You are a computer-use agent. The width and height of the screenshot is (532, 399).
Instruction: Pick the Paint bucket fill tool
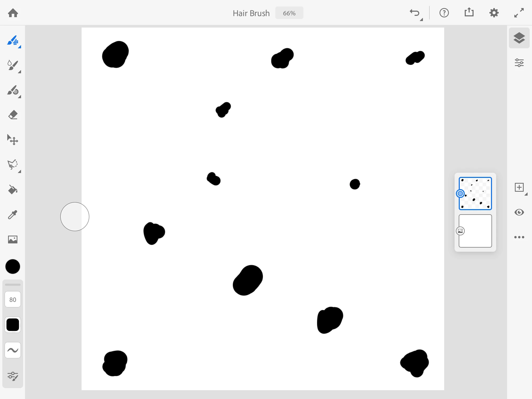click(13, 190)
